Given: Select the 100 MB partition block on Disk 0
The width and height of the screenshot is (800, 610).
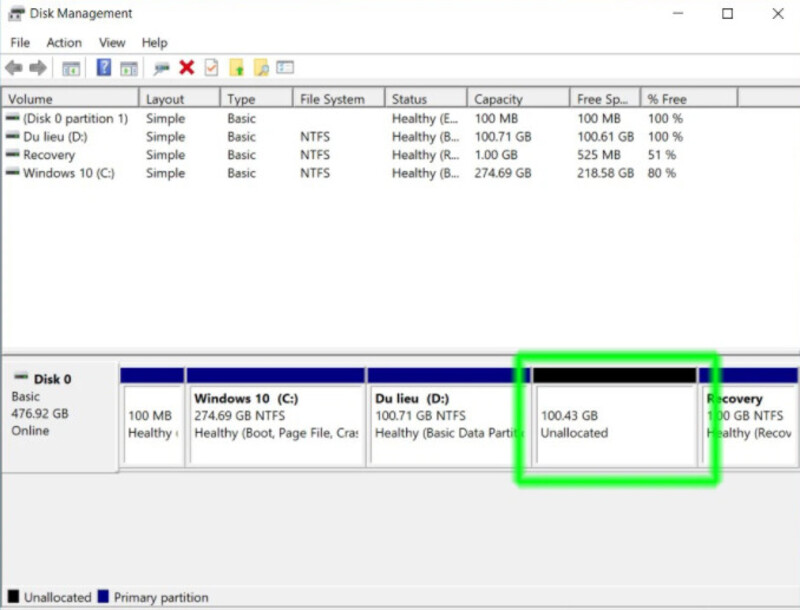Looking at the screenshot, I should (153, 416).
